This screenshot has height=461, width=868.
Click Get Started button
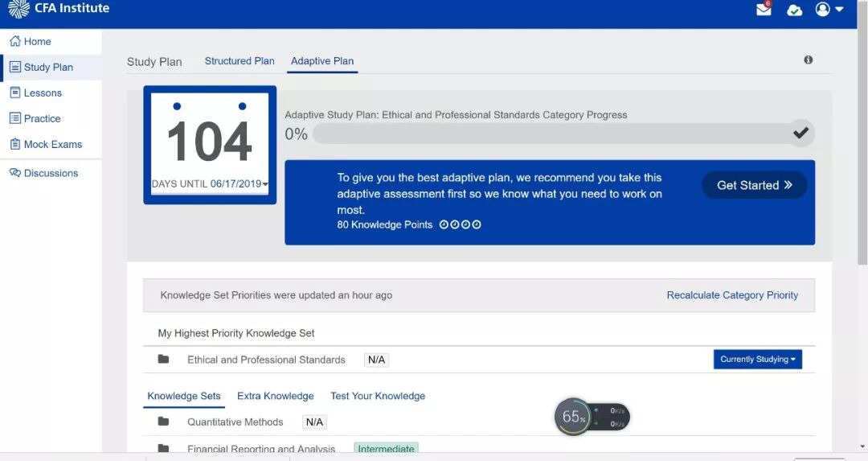tap(754, 185)
